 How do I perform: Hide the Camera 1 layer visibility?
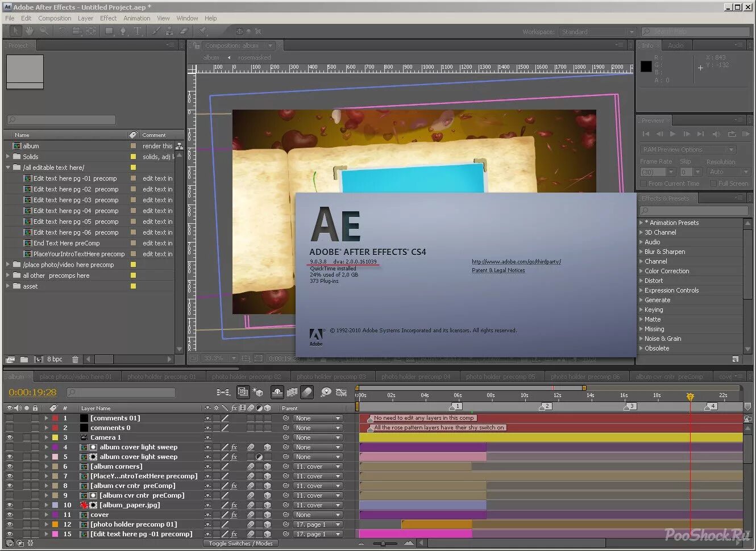[10, 437]
